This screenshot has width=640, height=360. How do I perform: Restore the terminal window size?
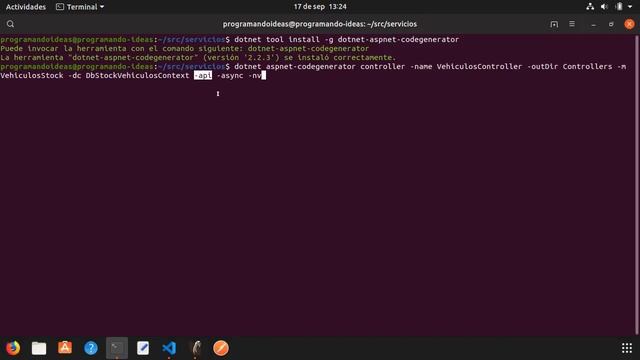611,24
